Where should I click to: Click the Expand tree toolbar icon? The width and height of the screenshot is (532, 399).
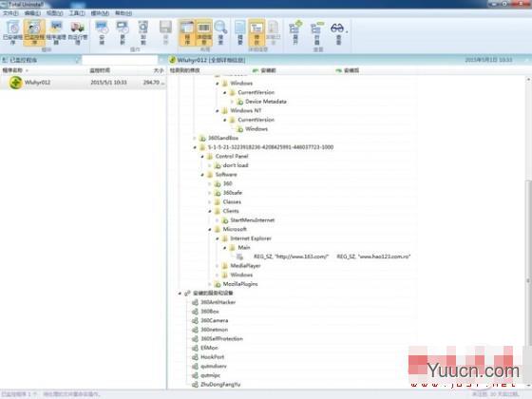pos(295,32)
